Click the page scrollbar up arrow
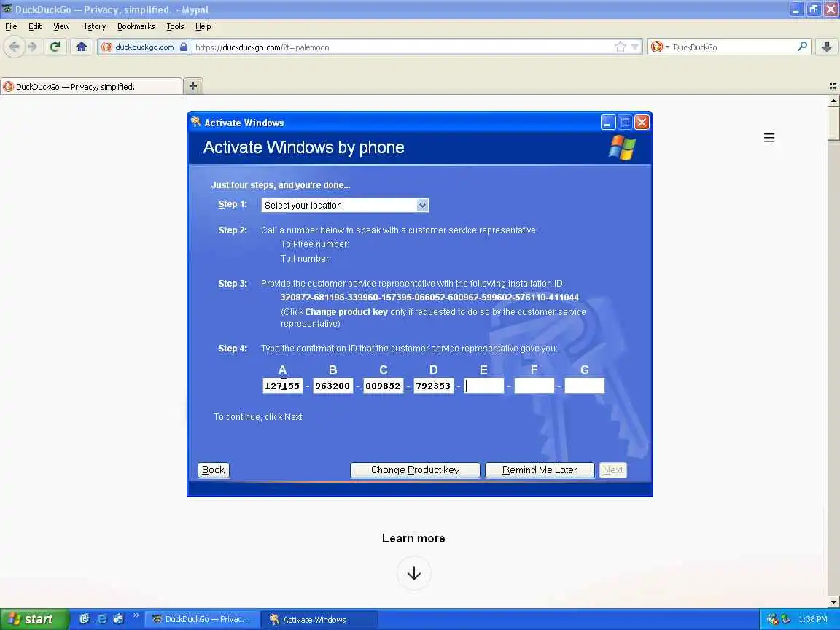 (x=833, y=101)
